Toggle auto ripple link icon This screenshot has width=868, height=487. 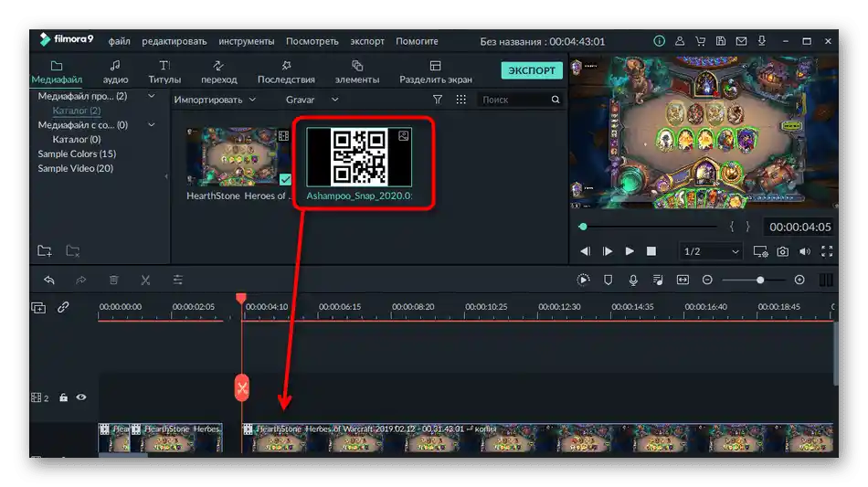[63, 307]
